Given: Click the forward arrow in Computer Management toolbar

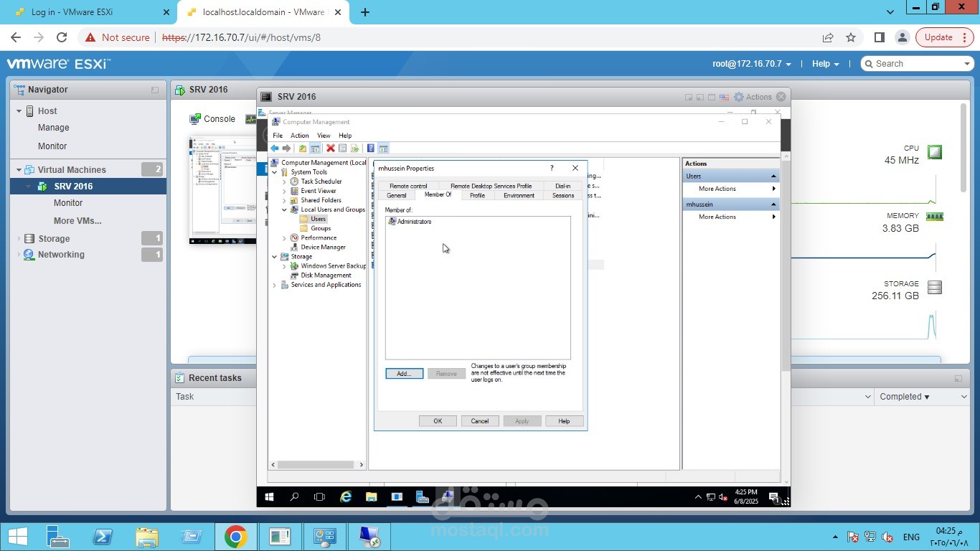Looking at the screenshot, I should (x=286, y=149).
